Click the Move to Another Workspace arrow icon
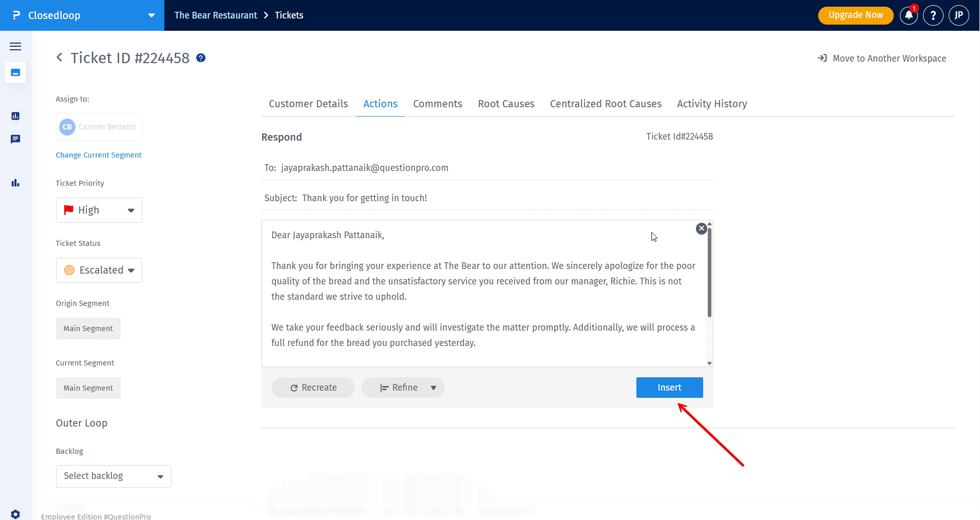This screenshot has height=520, width=980. click(822, 58)
